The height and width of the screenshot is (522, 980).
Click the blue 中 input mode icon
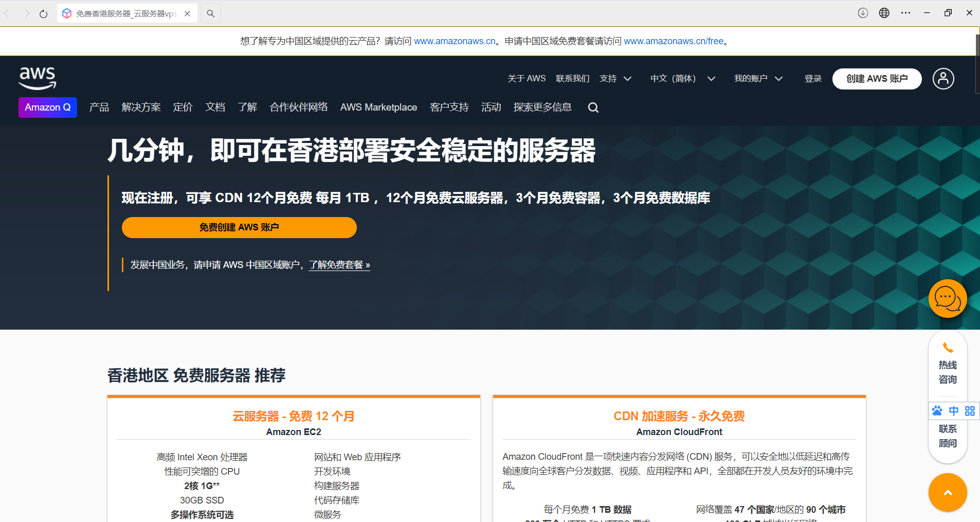pyautogui.click(x=954, y=411)
